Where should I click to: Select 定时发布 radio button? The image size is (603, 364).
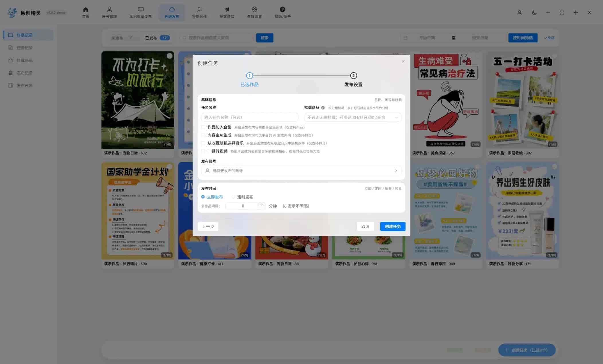[x=233, y=197]
